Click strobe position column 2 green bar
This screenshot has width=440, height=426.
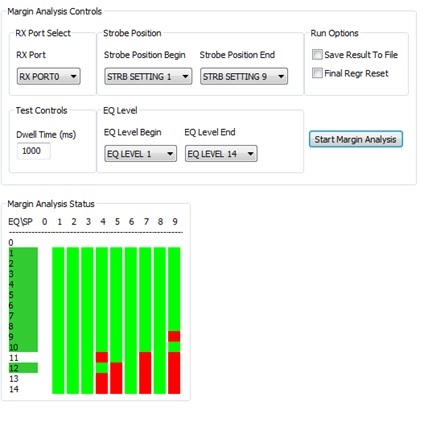[x=73, y=320]
